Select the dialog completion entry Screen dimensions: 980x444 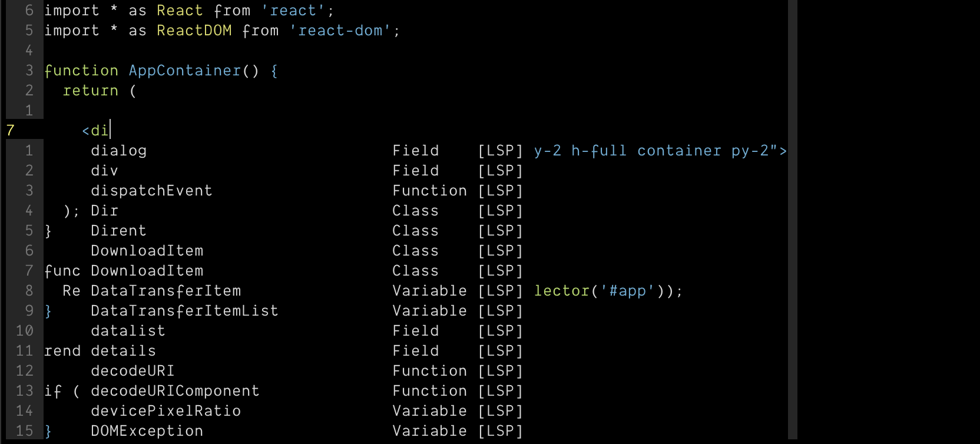(x=118, y=151)
